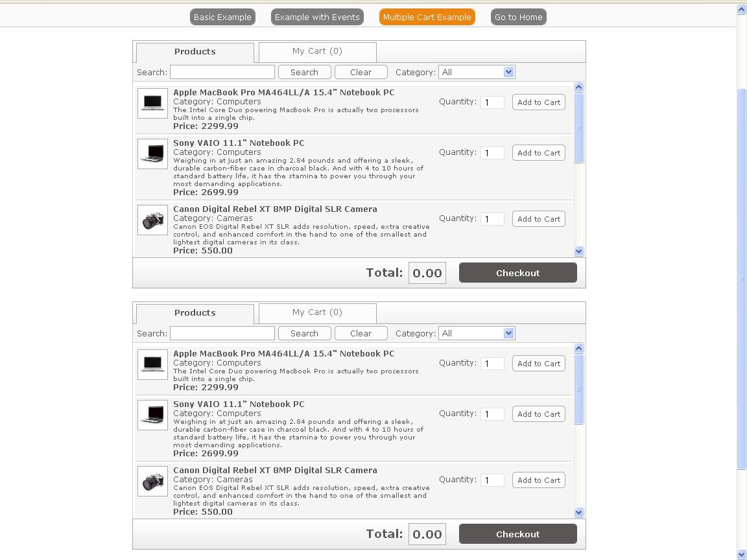Open Category dropdown in second cart
Image resolution: width=747 pixels, height=560 pixels.
tap(477, 333)
